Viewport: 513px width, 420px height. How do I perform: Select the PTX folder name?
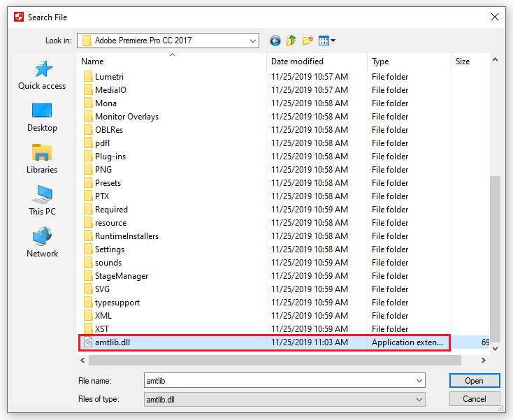102,196
